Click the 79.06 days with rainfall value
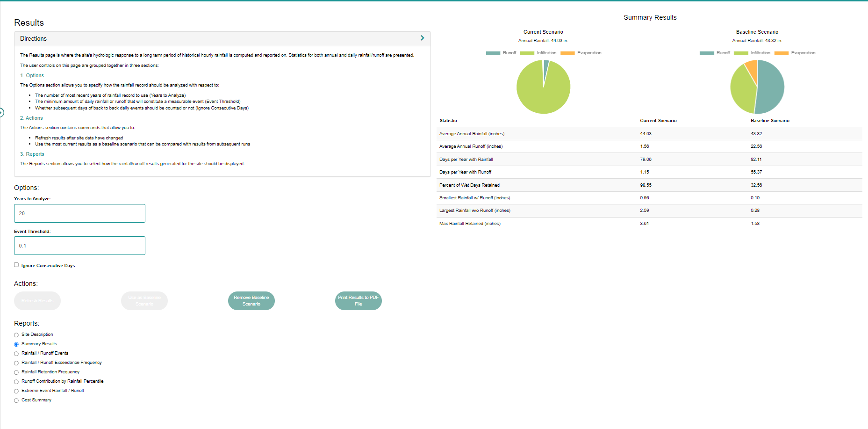 [x=646, y=160]
